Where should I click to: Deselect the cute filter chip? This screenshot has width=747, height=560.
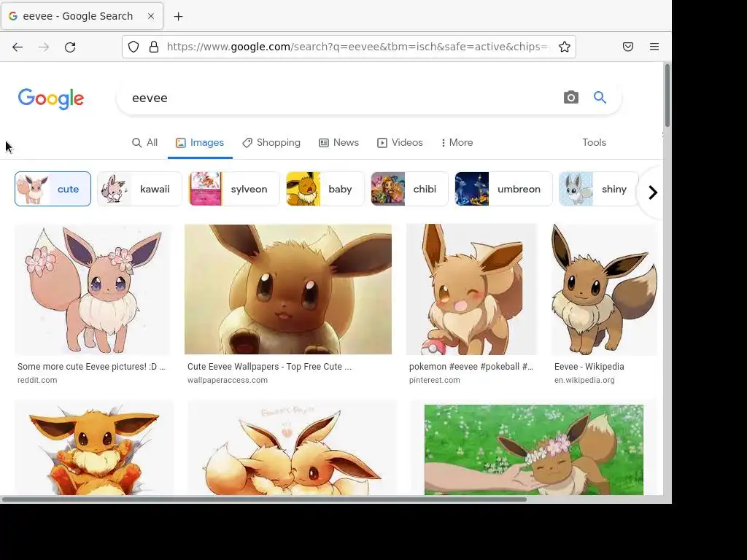coord(53,189)
